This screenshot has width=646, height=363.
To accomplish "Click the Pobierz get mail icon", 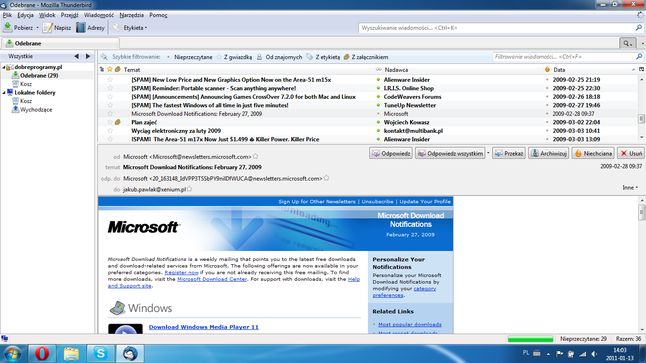I will [x=8, y=28].
